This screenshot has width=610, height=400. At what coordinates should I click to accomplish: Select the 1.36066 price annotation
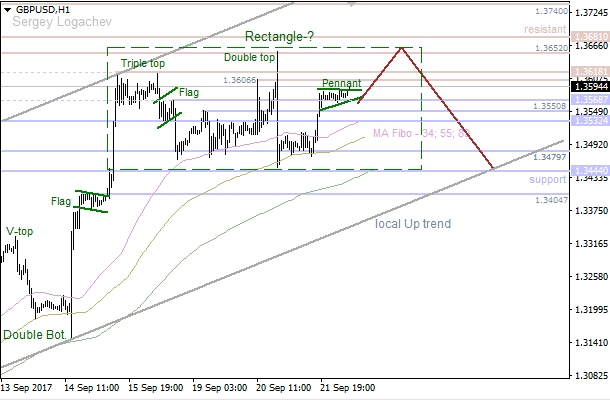239,81
